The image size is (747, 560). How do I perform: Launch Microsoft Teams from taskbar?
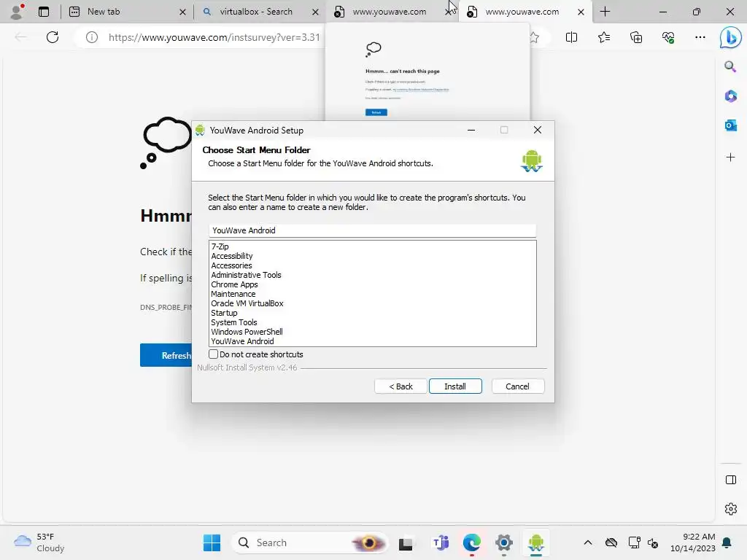(x=440, y=542)
